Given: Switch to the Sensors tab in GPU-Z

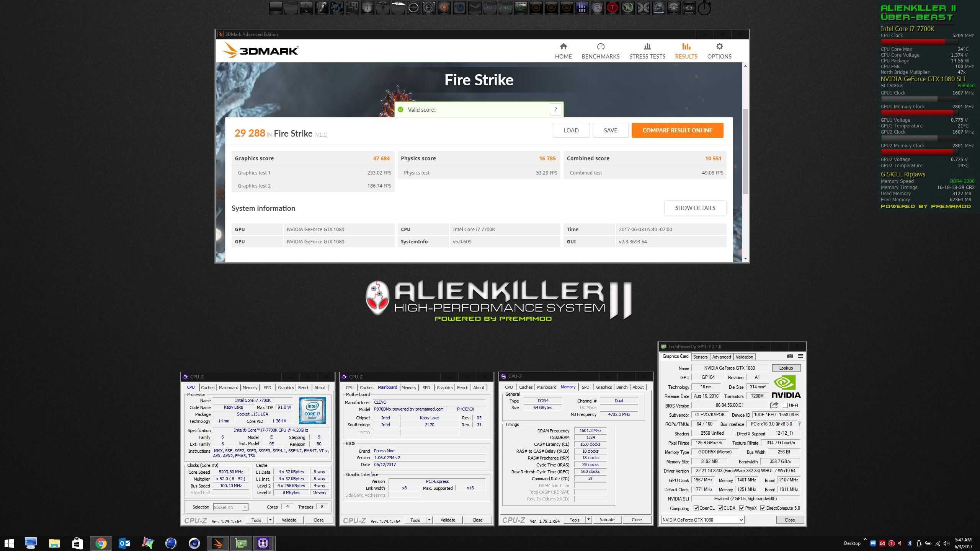Looking at the screenshot, I should (x=700, y=357).
